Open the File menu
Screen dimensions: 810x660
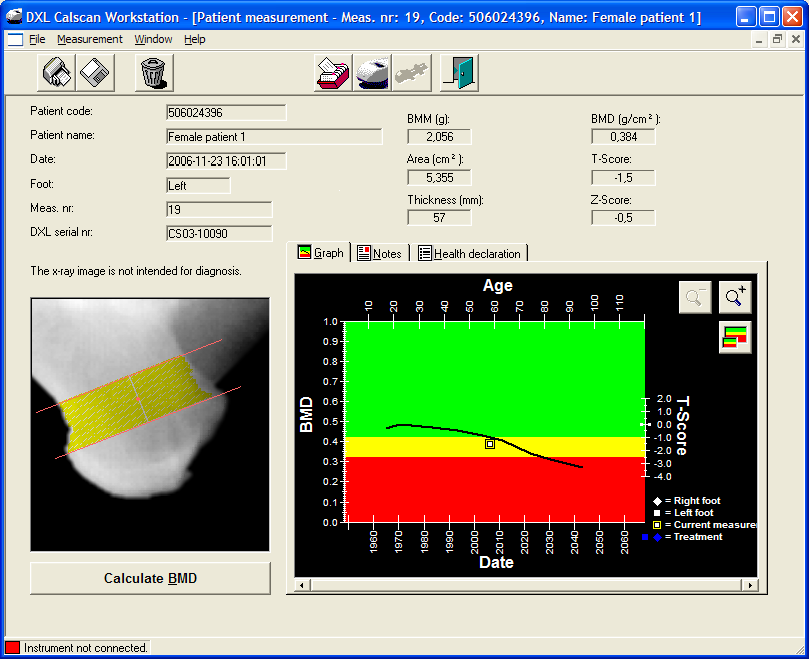click(37, 39)
